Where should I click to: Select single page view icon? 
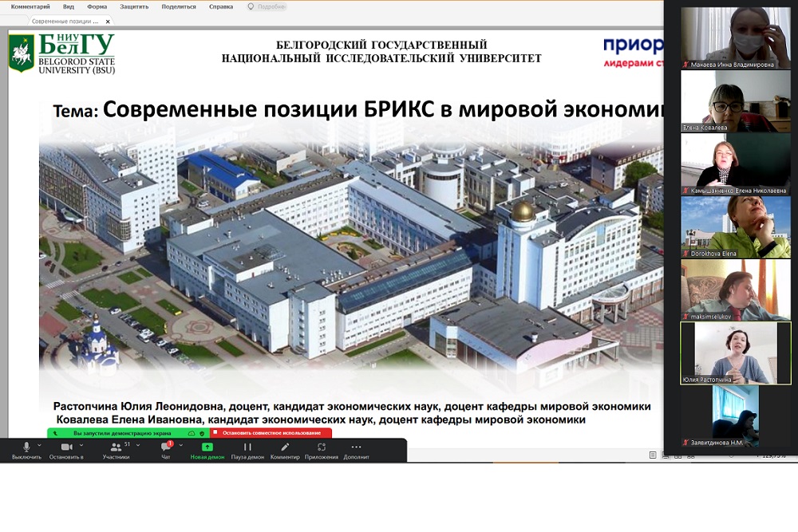(x=653, y=455)
